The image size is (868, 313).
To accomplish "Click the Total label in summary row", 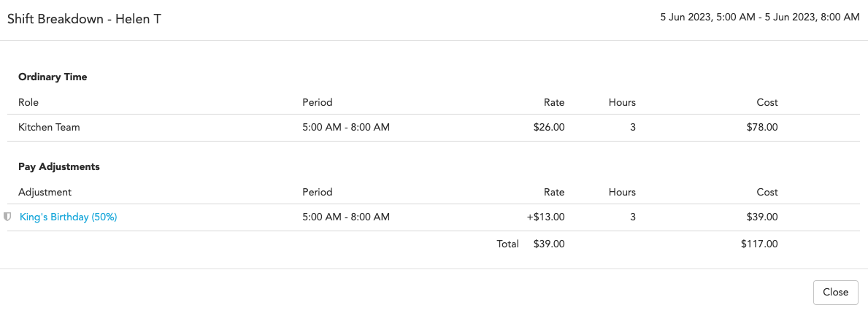I will coord(507,243).
